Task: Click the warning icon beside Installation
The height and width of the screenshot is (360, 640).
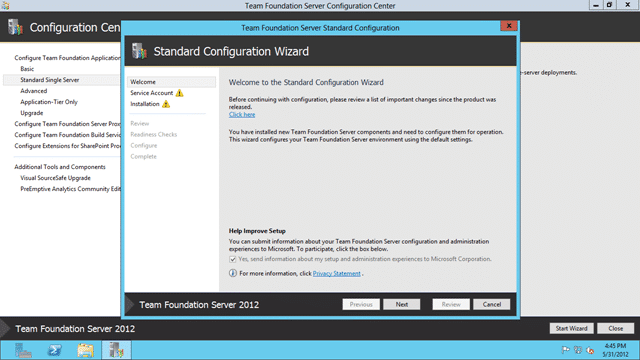Action: coord(166,104)
